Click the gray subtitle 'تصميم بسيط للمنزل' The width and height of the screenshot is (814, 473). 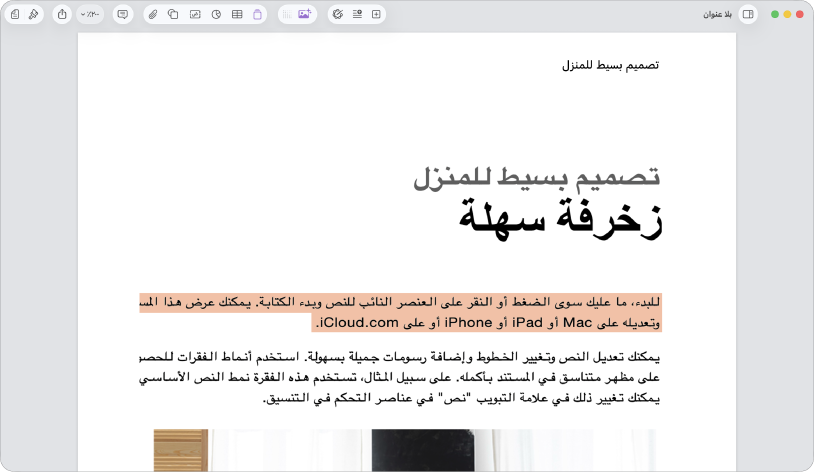pos(537,178)
